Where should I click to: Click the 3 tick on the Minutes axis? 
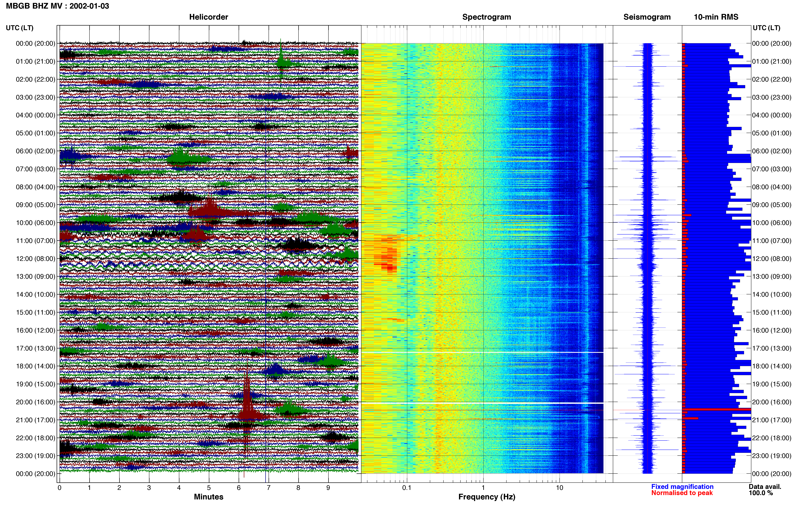(149, 488)
